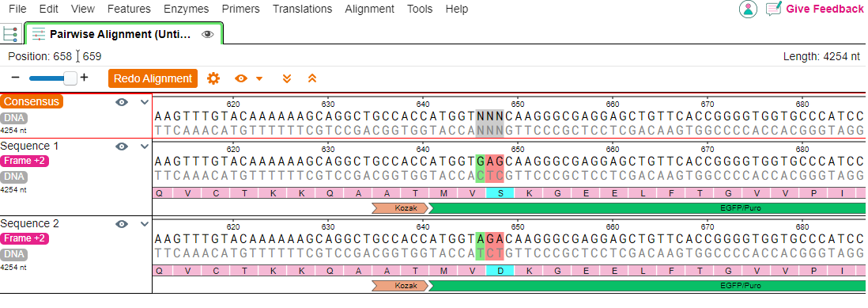Viewport: 868px width, 308px height.
Task: Click the Redo Alignment button
Action: [153, 78]
